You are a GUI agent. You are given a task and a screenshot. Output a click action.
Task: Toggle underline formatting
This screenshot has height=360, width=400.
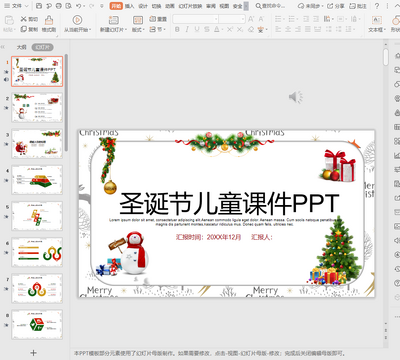point(197,30)
